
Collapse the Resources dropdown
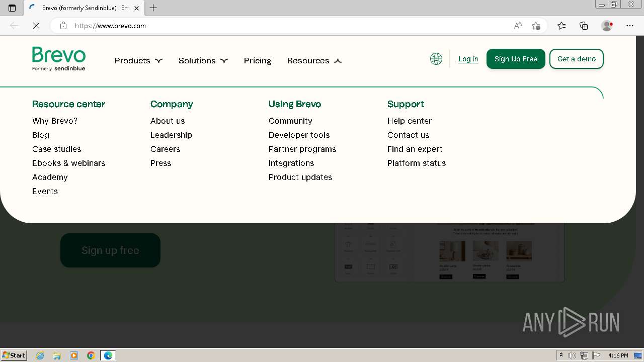[x=314, y=61]
